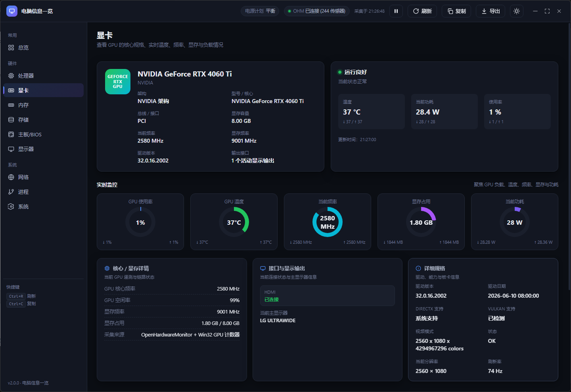Viewport: 571px width, 392px height.
Task: Click the GPU 温度 37°C ring gauge
Action: tap(234, 222)
